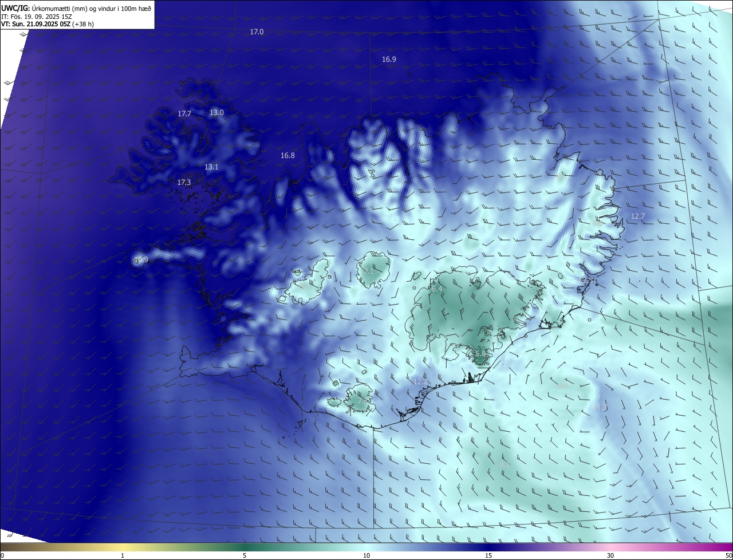The image size is (733, 560).
Task: Click the 8.2 value over the southern sea
Action: [x=505, y=464]
